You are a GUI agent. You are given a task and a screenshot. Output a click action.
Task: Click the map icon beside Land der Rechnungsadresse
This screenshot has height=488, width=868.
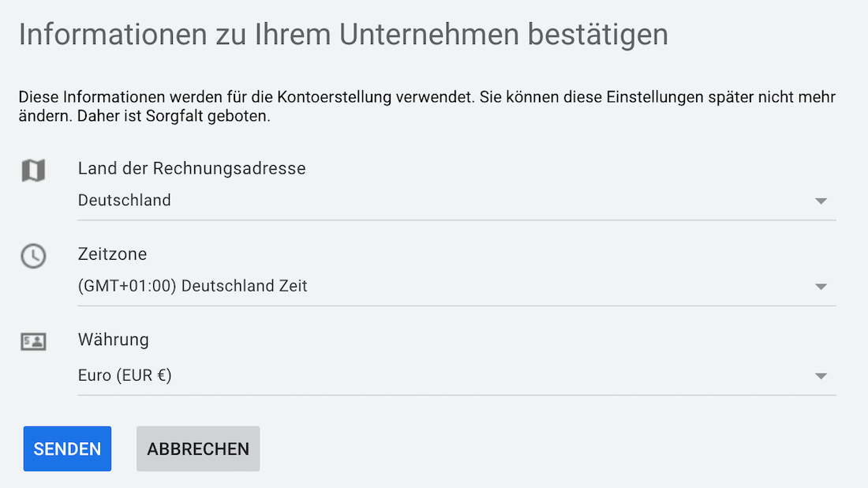tap(33, 170)
